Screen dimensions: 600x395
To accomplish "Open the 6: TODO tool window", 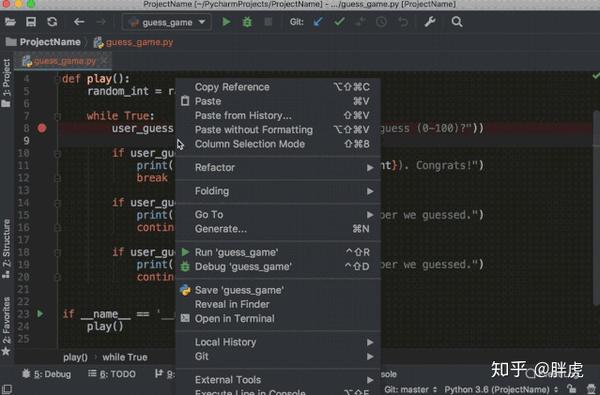I will (x=112, y=374).
